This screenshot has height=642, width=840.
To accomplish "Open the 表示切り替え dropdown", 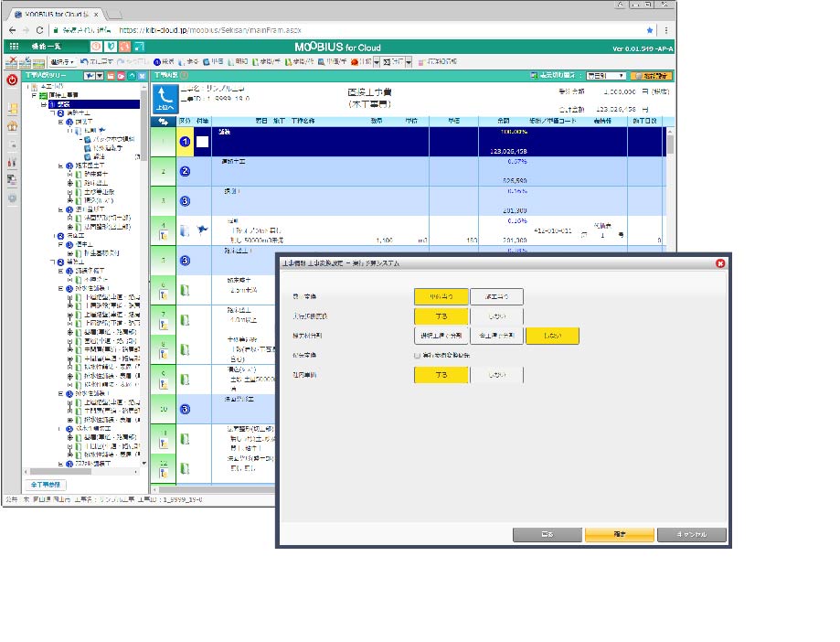I will pyautogui.click(x=604, y=76).
